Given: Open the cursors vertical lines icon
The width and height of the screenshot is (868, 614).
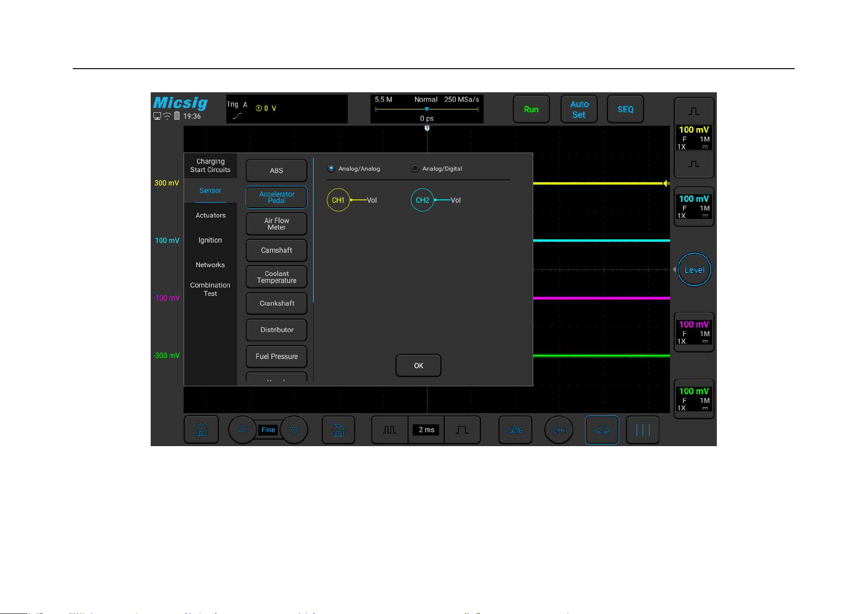Looking at the screenshot, I should (x=643, y=430).
